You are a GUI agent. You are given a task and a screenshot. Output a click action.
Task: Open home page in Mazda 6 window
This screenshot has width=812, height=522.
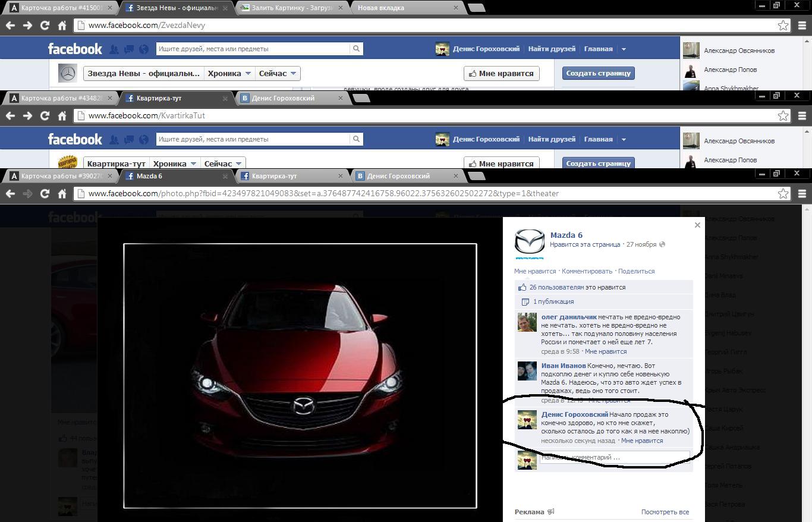point(62,193)
